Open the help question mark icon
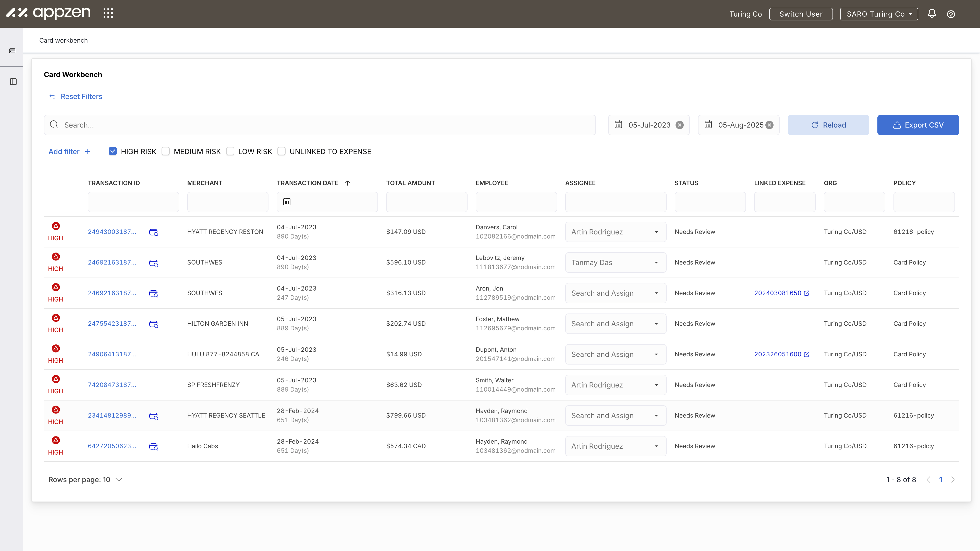 point(951,14)
